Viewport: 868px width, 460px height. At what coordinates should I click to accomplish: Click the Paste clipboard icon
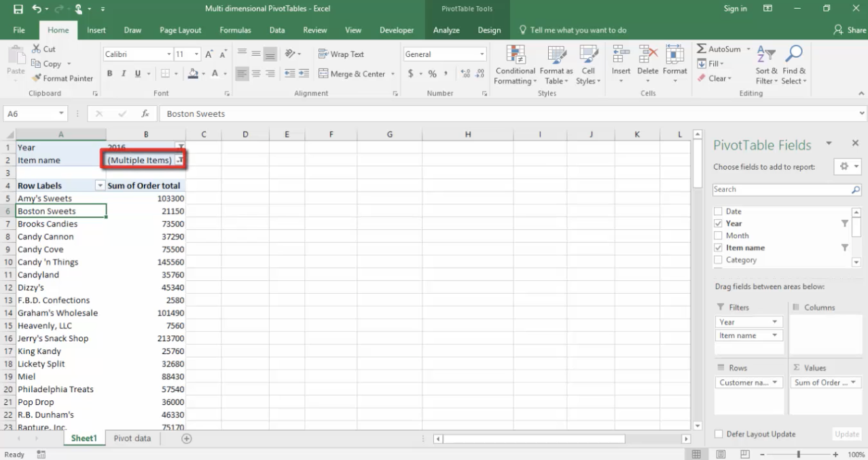(x=16, y=55)
